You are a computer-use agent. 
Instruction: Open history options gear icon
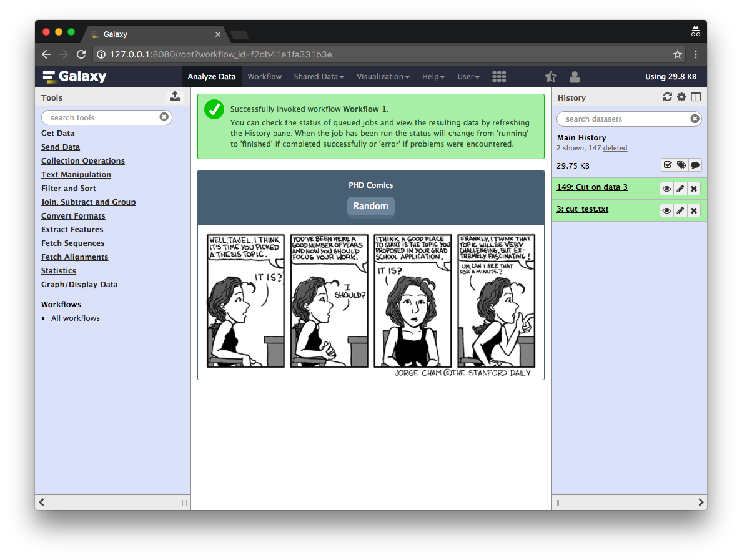pos(681,97)
